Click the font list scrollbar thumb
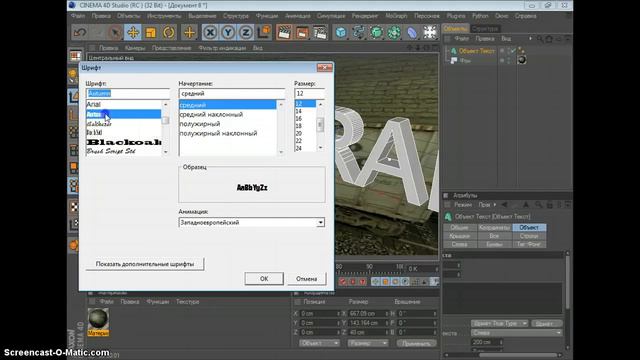This screenshot has width=640, height=360. (x=165, y=120)
